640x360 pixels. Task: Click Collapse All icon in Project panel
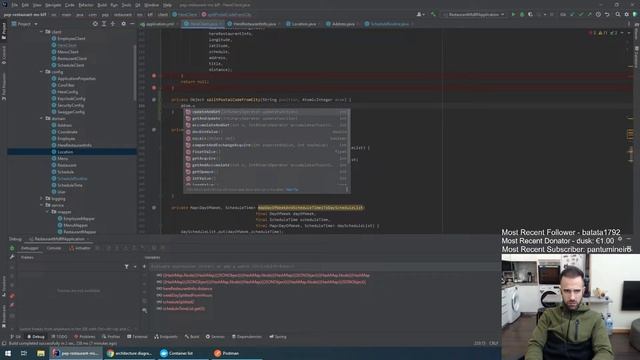tap(113, 24)
